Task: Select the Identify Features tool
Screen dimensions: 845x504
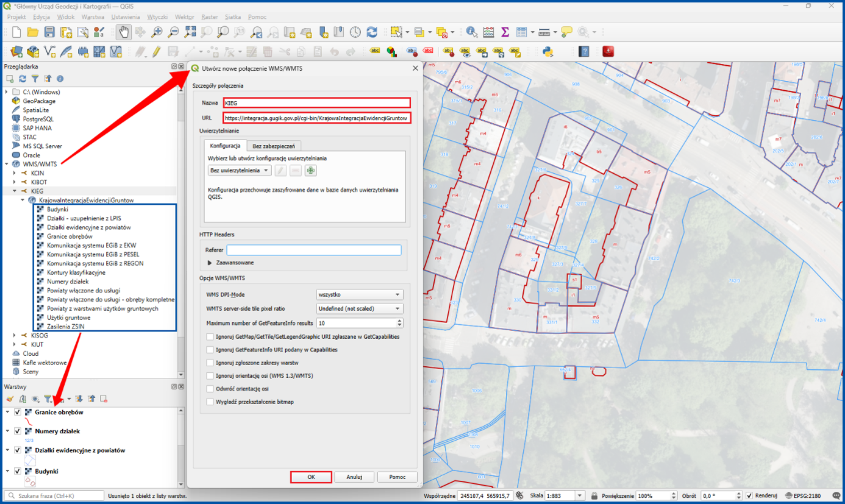Action: 472,32
